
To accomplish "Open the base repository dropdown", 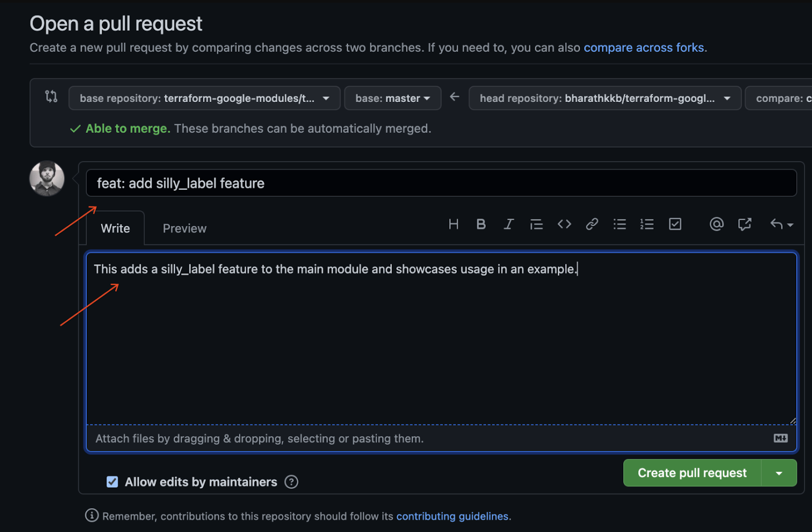I will (x=204, y=98).
